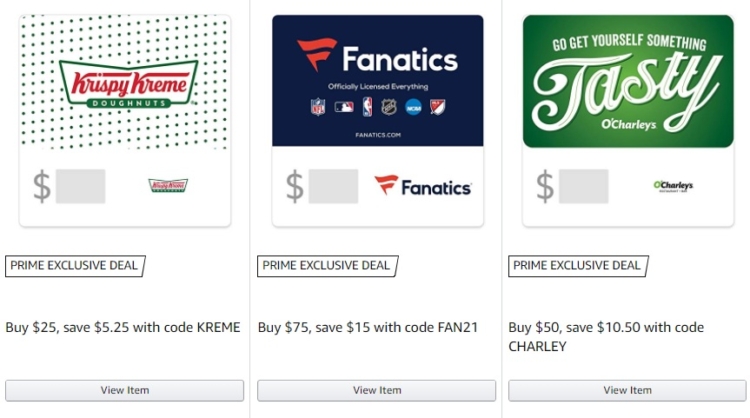Click the NHL league shield icon
Viewport: 750px width, 418px height.
coord(389,107)
